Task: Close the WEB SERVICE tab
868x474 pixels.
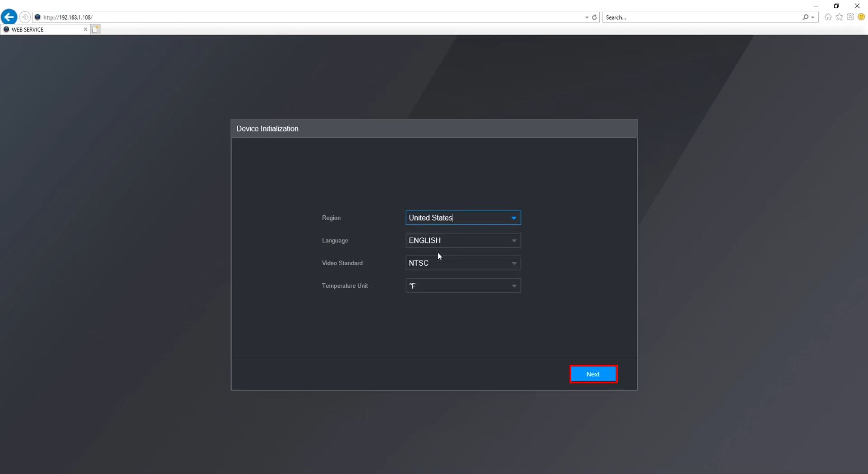Action: coord(85,30)
